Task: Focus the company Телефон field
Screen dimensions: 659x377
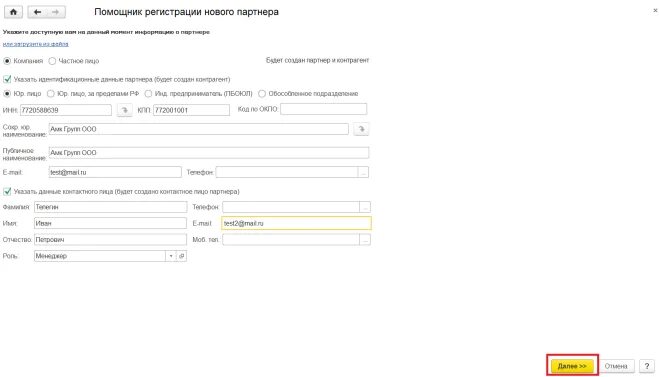Action: coord(287,172)
